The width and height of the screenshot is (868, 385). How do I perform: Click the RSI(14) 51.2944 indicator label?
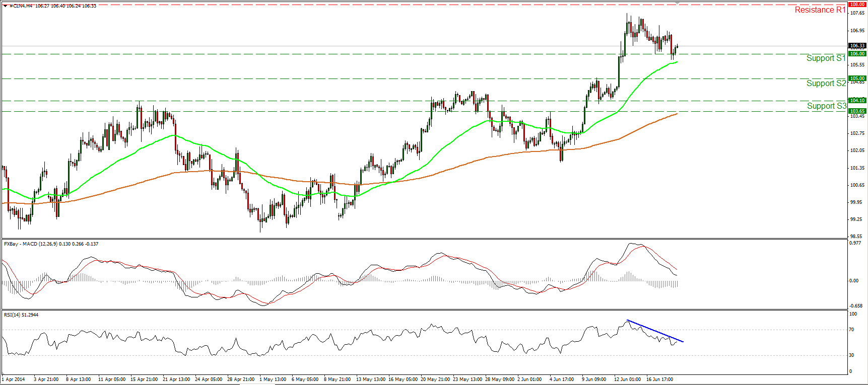(21, 315)
